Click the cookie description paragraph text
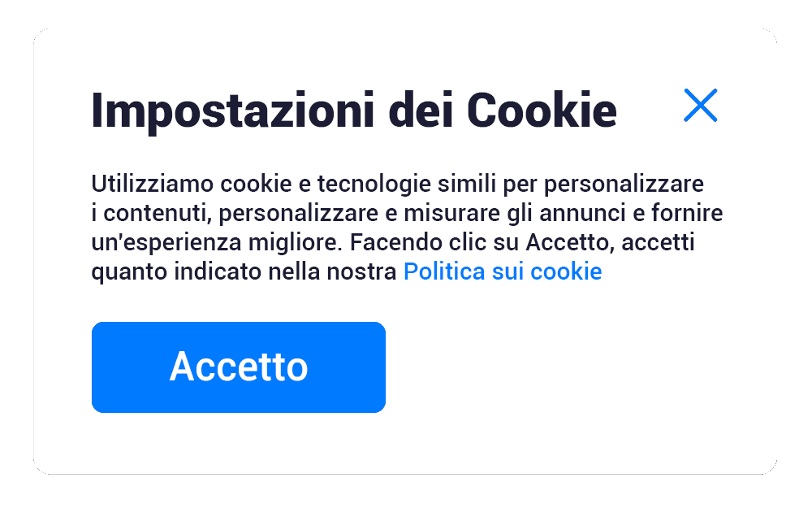The height and width of the screenshot is (508, 812). (407, 227)
